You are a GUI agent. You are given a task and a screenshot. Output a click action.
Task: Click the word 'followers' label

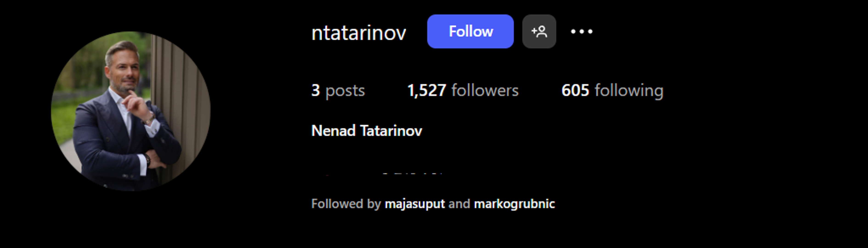click(x=485, y=90)
